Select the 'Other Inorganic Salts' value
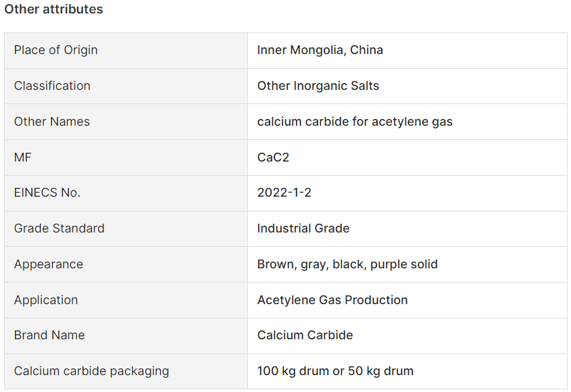The width and height of the screenshot is (571, 392). click(x=318, y=86)
